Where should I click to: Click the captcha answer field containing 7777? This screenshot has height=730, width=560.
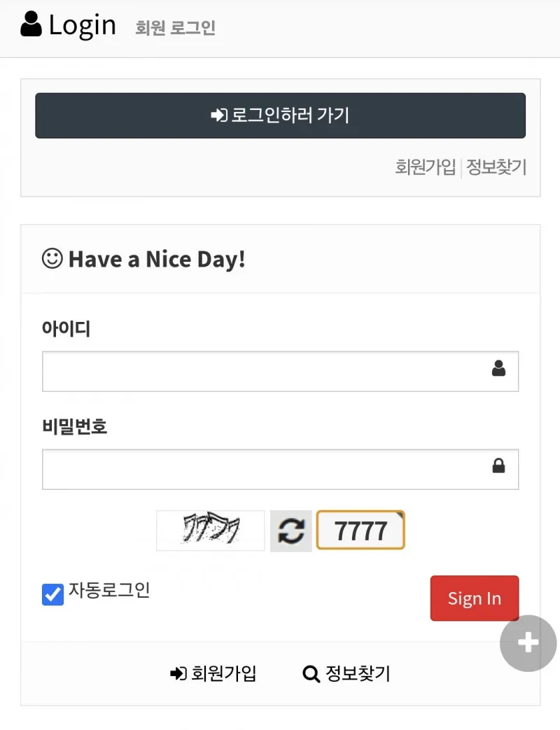click(360, 531)
